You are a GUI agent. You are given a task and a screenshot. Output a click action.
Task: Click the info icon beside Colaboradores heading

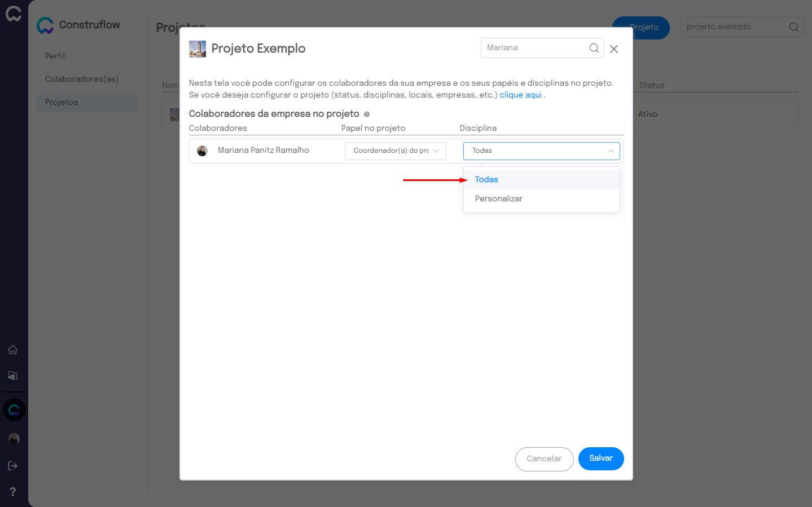[367, 114]
